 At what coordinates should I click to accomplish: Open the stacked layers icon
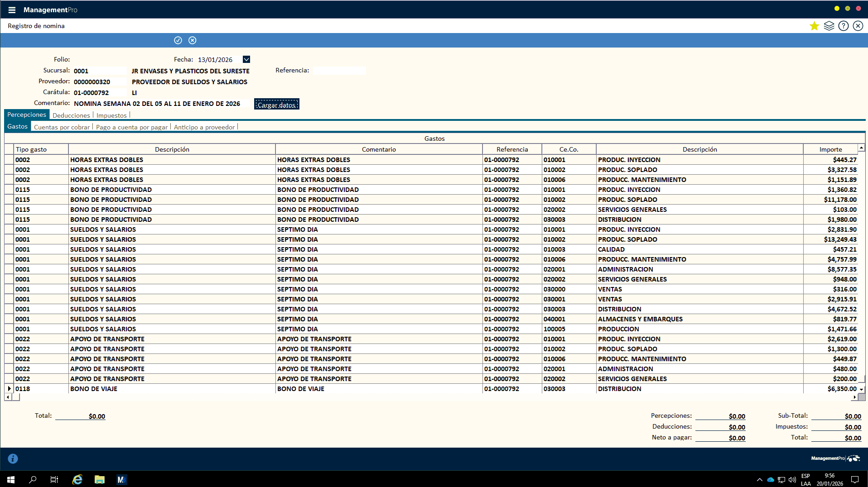tap(829, 26)
